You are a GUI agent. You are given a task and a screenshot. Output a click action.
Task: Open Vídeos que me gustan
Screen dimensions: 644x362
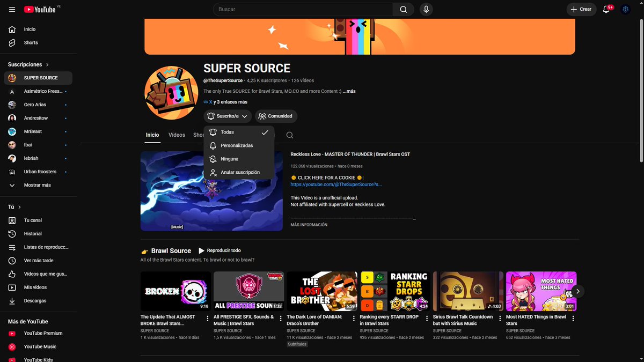38,274
